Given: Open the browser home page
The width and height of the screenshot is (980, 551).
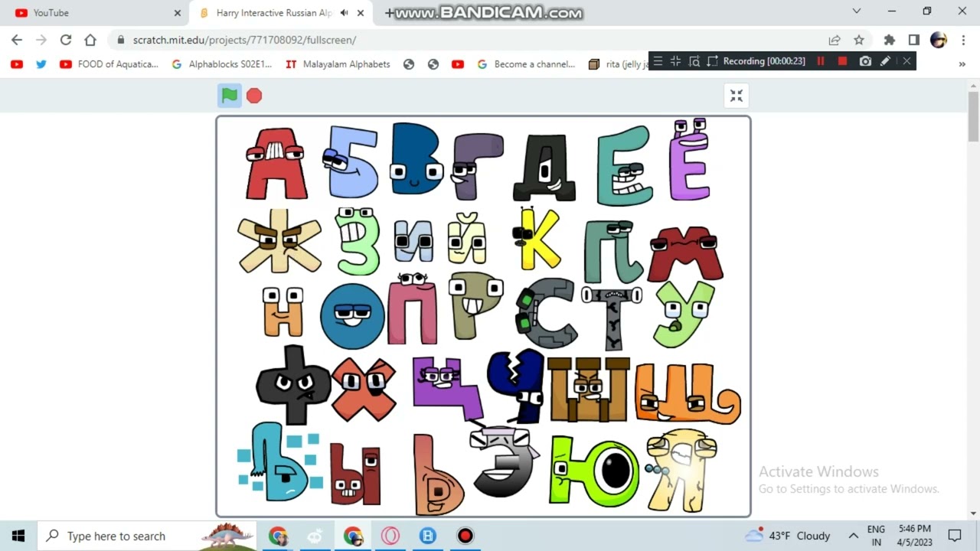Looking at the screenshot, I should (x=90, y=40).
